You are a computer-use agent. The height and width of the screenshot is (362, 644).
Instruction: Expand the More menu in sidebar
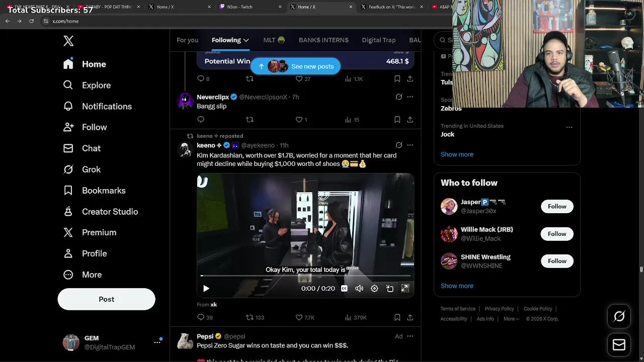[x=83, y=275]
